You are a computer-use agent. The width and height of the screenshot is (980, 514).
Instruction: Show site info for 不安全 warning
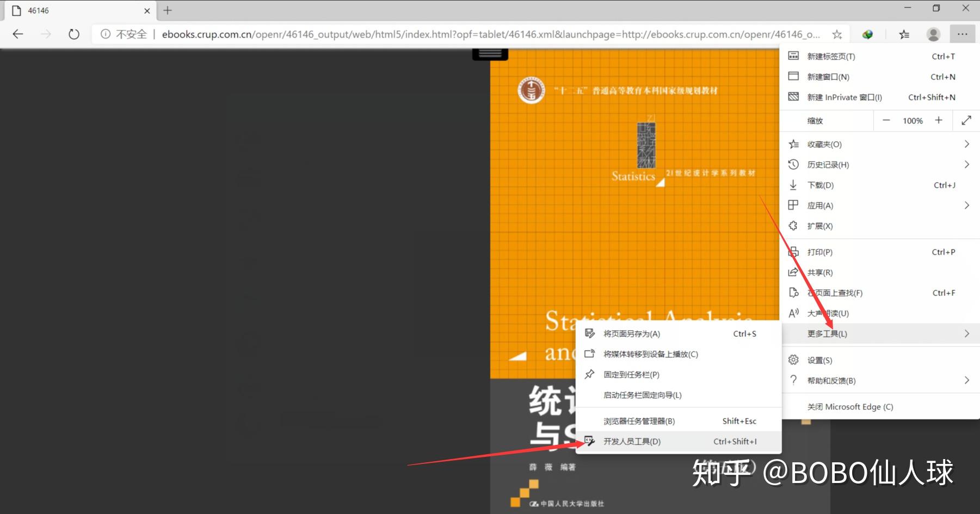[124, 34]
